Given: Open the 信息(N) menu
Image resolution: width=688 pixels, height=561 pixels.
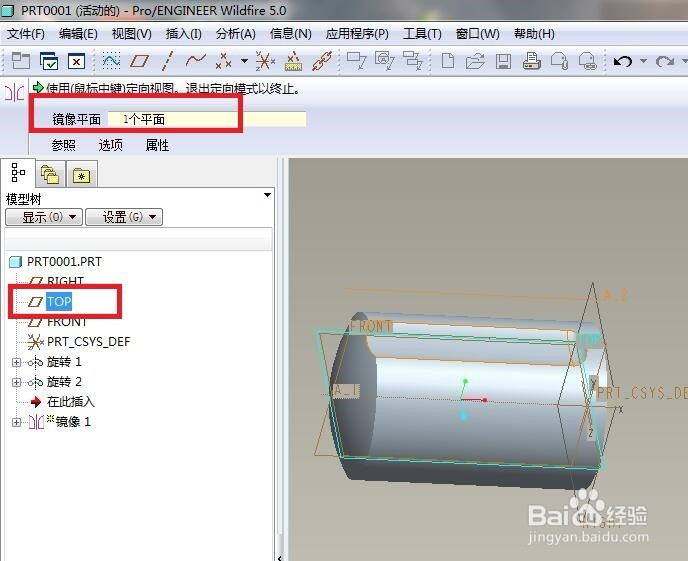Looking at the screenshot, I should tap(290, 34).
